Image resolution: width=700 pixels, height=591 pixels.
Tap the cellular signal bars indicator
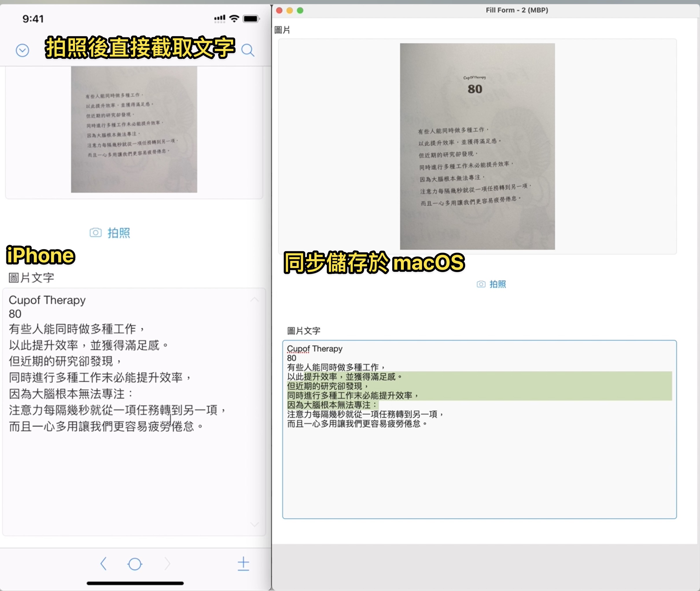click(220, 19)
